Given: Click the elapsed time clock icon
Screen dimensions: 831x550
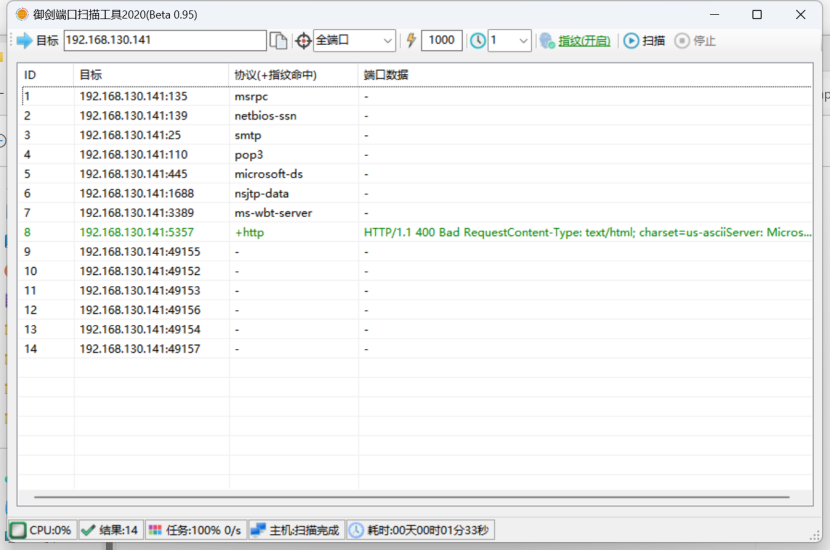Looking at the screenshot, I should click(x=356, y=530).
